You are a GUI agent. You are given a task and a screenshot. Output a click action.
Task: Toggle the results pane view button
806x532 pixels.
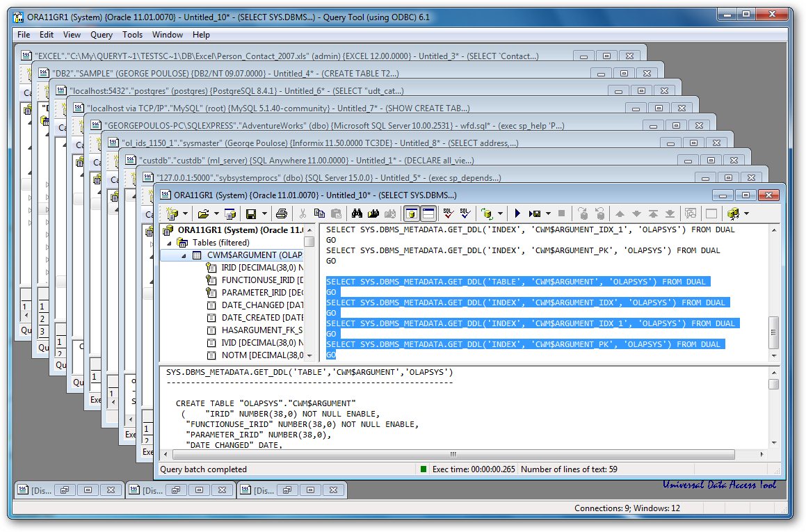pyautogui.click(x=428, y=213)
